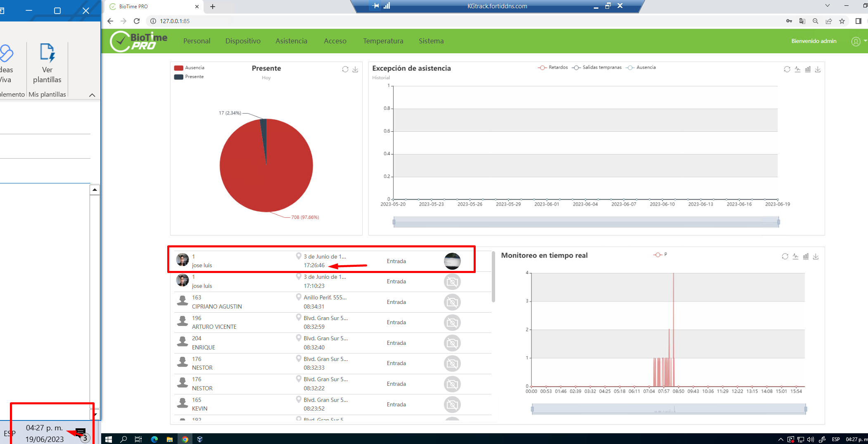Toggle the Salidas tempranas series legend
The width and height of the screenshot is (868, 444).
[597, 67]
